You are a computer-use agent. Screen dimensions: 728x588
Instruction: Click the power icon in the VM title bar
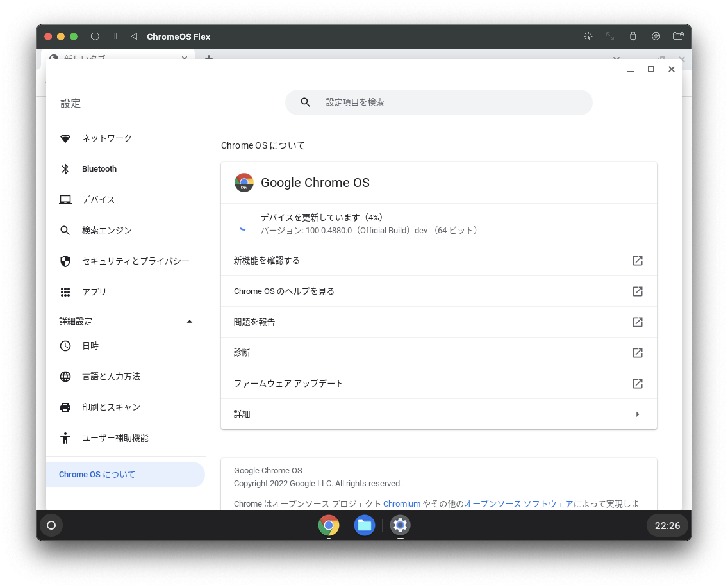(x=95, y=36)
